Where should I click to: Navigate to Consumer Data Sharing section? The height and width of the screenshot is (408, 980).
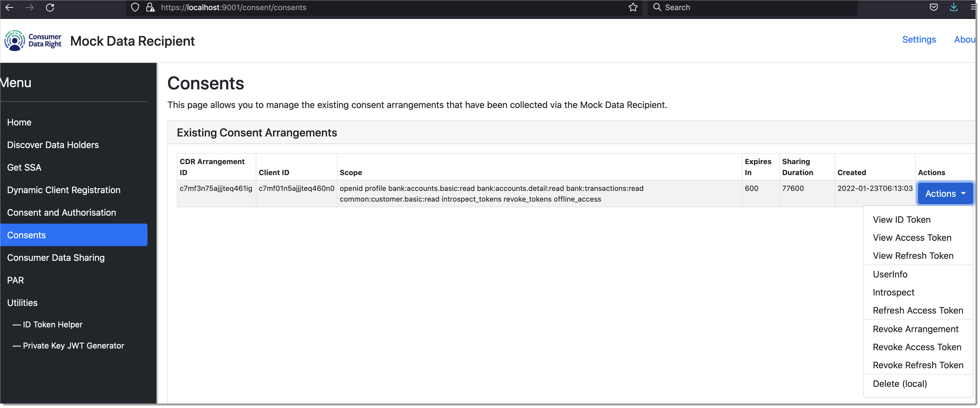click(x=55, y=257)
